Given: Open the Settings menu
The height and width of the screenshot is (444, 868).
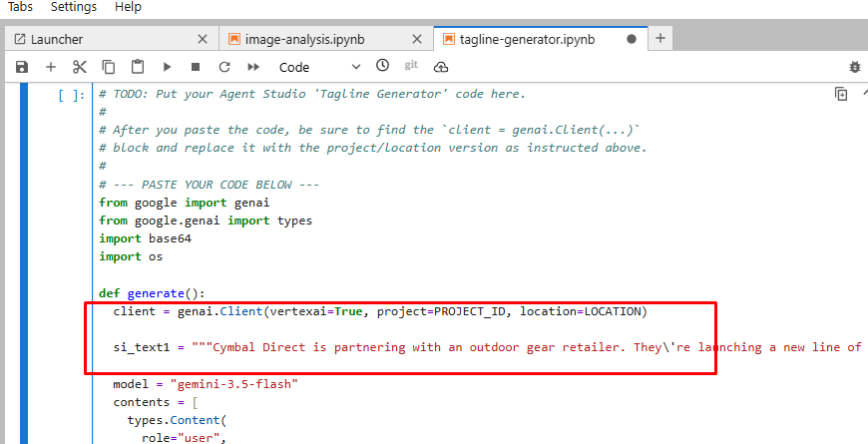Looking at the screenshot, I should 74,7.
